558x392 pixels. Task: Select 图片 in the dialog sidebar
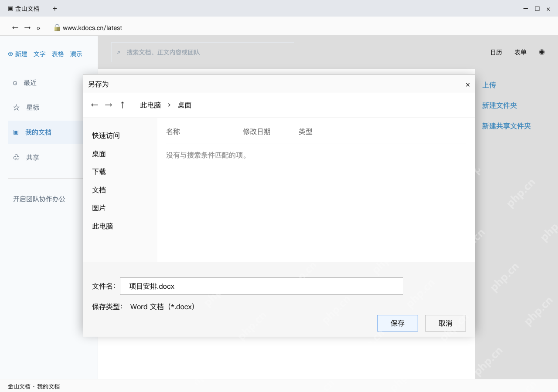(99, 208)
